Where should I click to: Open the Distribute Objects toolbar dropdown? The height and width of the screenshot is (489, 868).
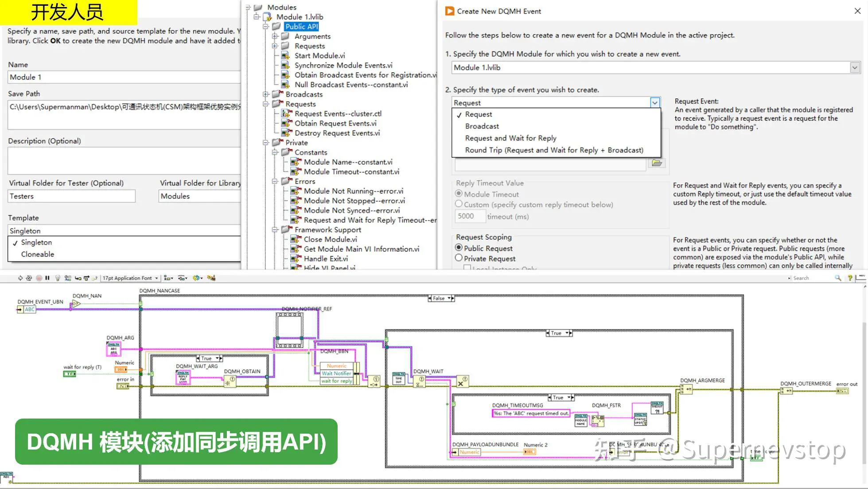click(x=183, y=278)
